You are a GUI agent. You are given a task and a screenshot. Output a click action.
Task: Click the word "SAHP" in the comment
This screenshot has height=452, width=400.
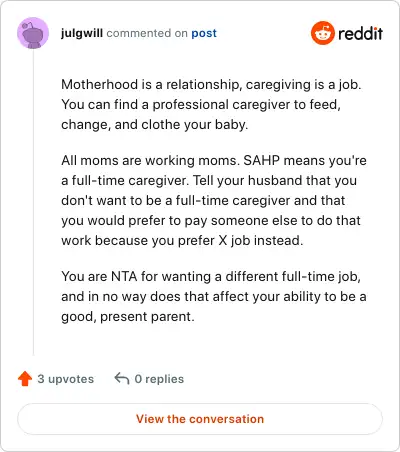[261, 160]
